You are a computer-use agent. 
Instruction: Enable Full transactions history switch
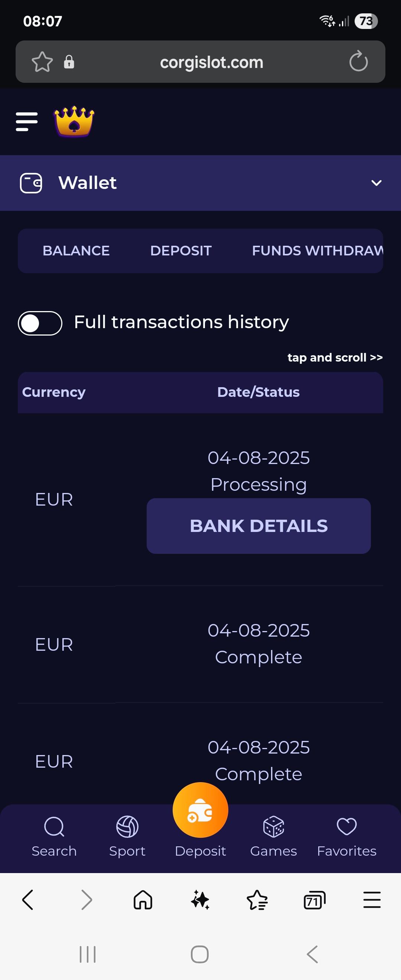pos(40,323)
